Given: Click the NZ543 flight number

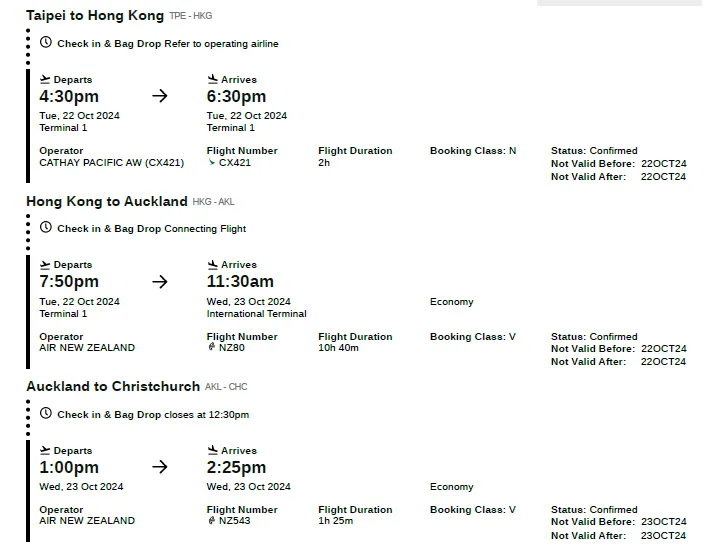Looking at the screenshot, I should tap(235, 521).
